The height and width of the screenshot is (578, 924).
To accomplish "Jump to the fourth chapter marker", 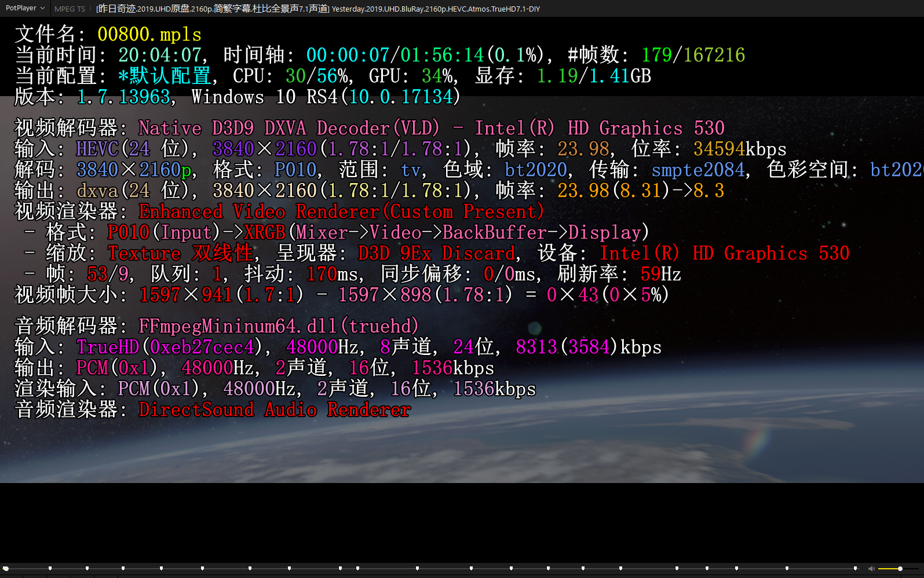I will coord(161,568).
